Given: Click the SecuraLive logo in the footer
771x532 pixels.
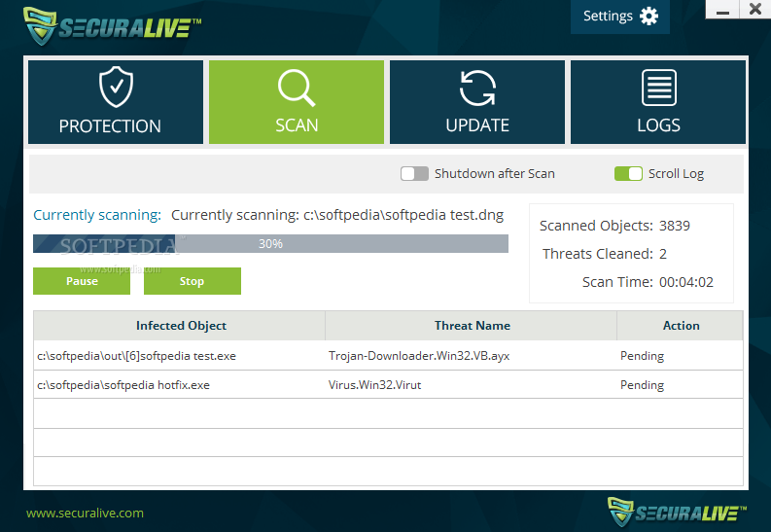Looking at the screenshot, I should click(x=677, y=512).
